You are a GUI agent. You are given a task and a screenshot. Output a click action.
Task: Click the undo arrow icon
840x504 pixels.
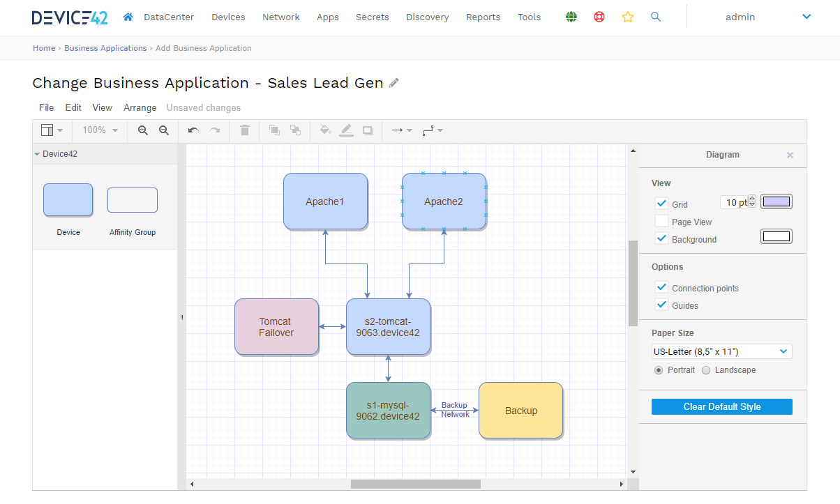tap(193, 130)
